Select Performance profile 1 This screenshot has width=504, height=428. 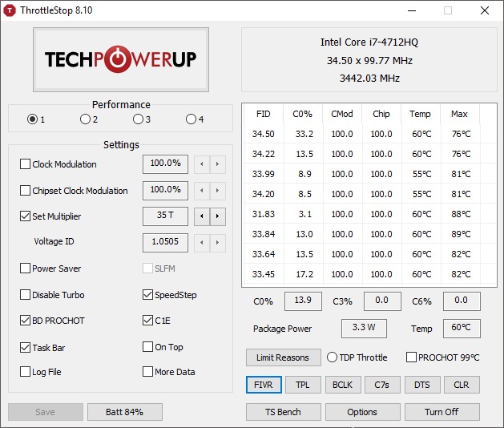[x=33, y=119]
